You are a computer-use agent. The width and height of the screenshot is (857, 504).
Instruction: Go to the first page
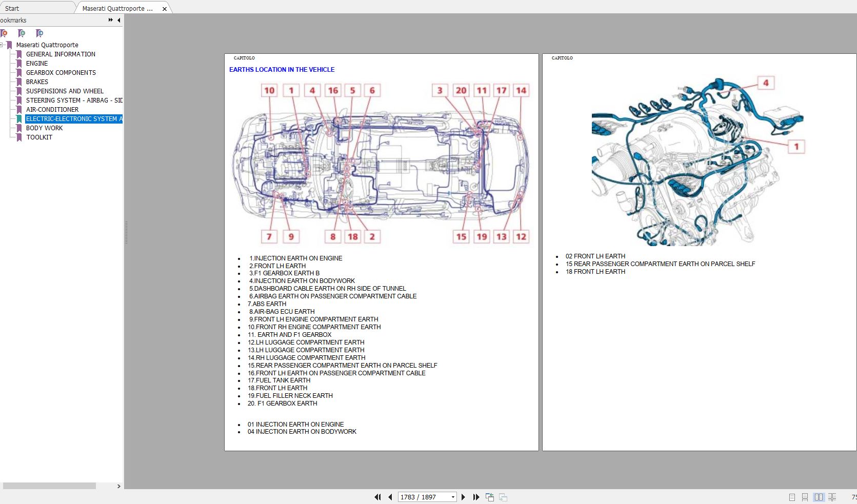[377, 497]
